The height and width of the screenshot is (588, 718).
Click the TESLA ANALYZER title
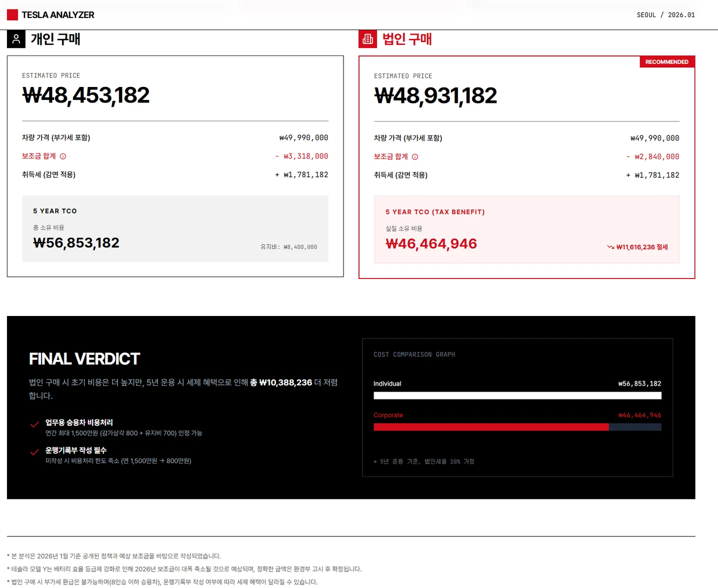[58, 15]
